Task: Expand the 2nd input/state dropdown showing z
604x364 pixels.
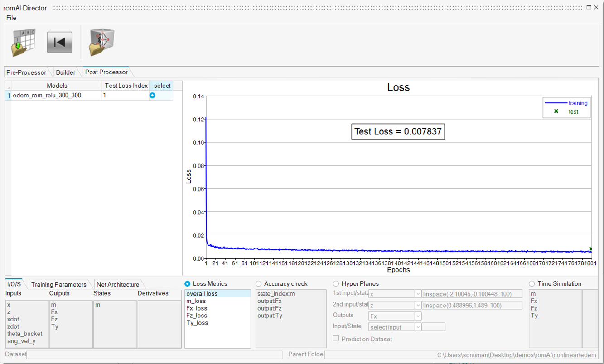Action: pyautogui.click(x=418, y=306)
